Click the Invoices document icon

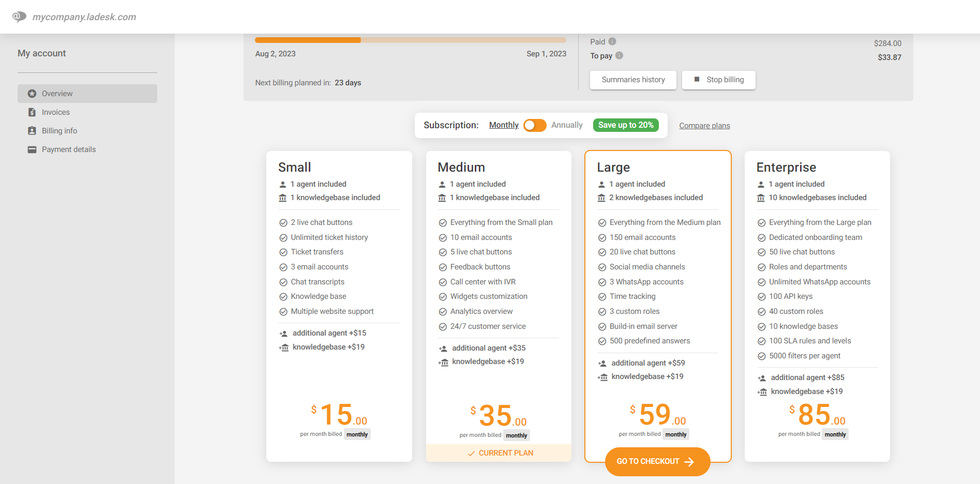click(x=32, y=112)
